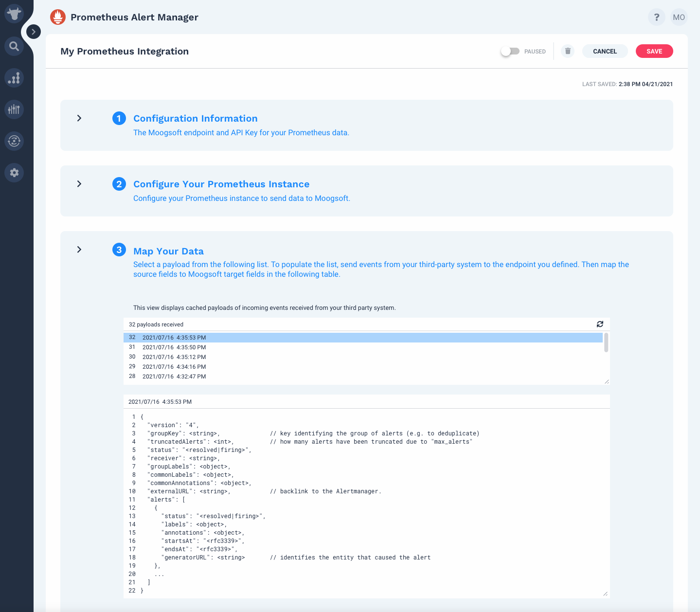The height and width of the screenshot is (612, 700).
Task: Click the Last Saved timestamp text
Action: point(628,84)
